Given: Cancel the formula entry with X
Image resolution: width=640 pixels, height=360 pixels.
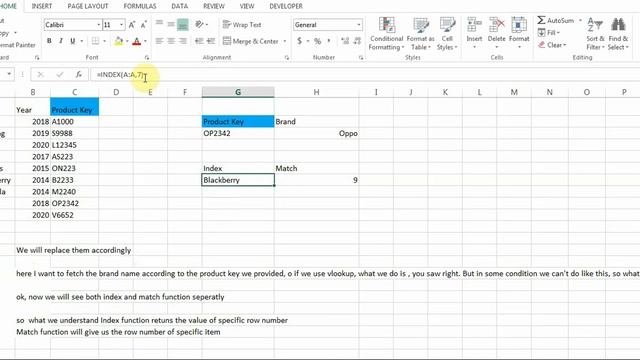Looking at the screenshot, I should 40,75.
